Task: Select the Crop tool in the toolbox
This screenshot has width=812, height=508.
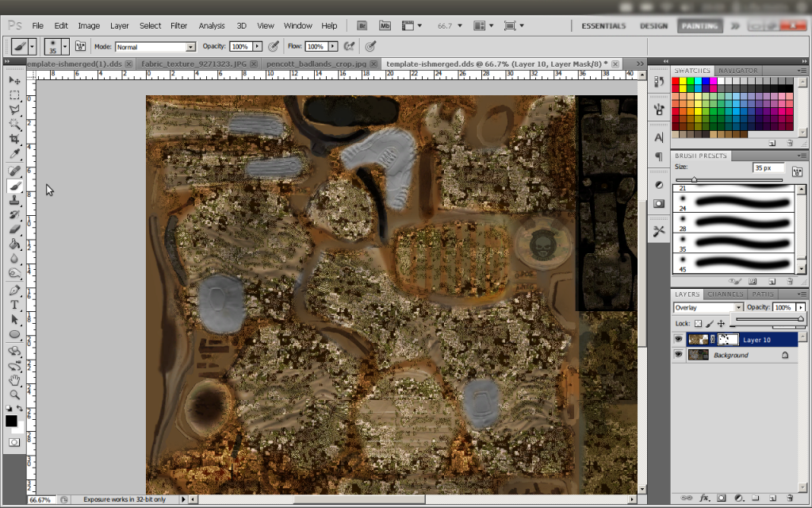Action: pos(14,139)
